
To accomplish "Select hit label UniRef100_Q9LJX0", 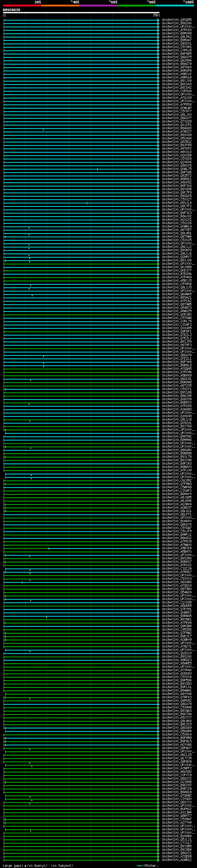I will pyautogui.click(x=177, y=115).
